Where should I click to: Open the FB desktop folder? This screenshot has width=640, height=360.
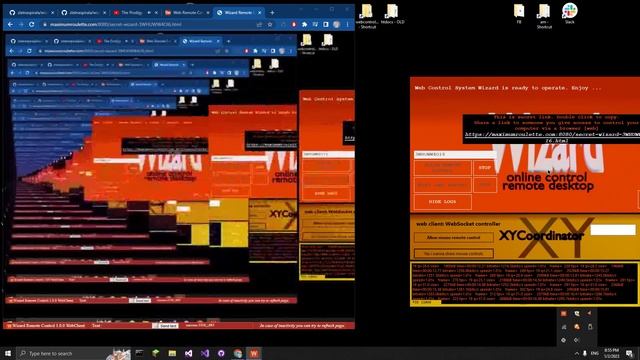click(x=519, y=14)
